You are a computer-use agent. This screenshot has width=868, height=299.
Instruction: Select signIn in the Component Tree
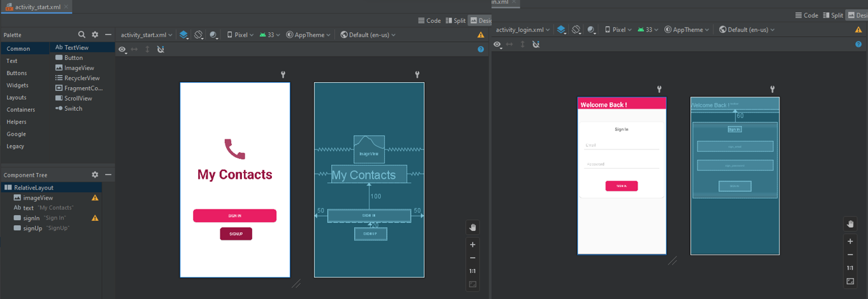coord(31,218)
